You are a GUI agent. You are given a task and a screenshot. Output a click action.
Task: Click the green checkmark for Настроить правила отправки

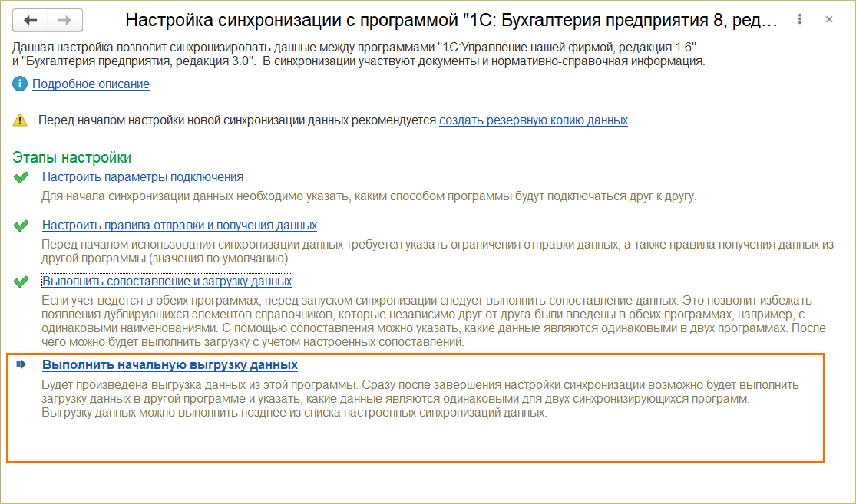(21, 226)
